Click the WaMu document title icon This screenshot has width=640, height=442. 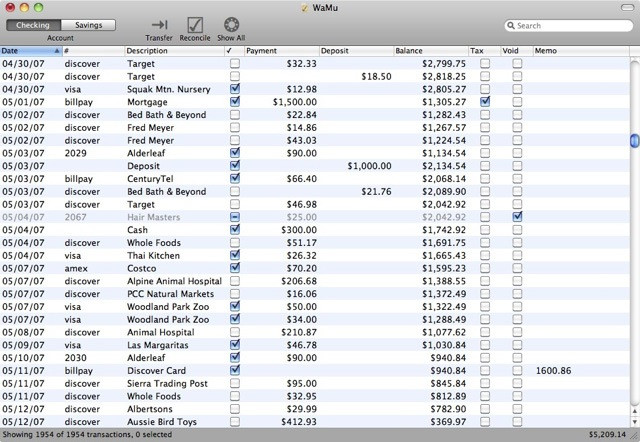coord(304,8)
